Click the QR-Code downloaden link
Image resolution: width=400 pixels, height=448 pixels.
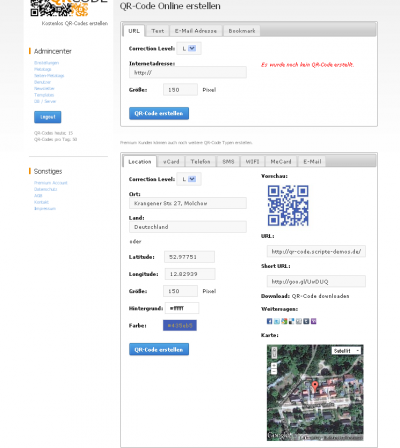pos(321,296)
